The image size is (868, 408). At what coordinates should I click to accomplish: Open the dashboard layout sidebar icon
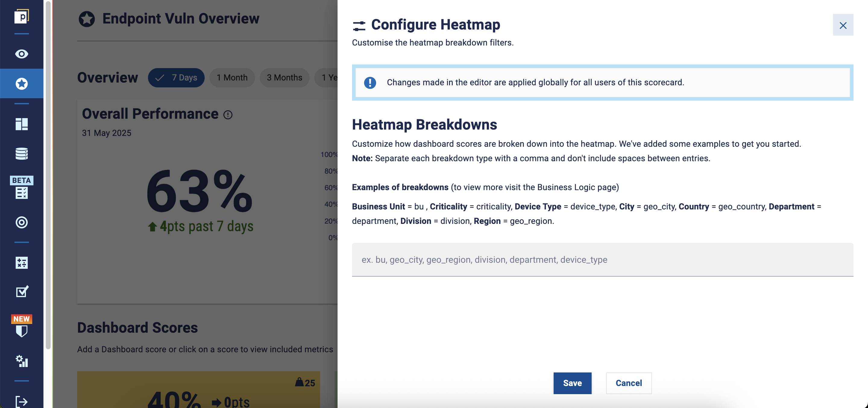pyautogui.click(x=22, y=124)
